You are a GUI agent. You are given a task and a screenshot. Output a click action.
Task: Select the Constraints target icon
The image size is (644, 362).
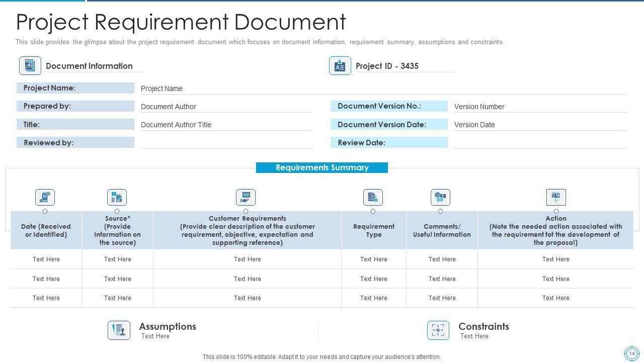click(438, 330)
